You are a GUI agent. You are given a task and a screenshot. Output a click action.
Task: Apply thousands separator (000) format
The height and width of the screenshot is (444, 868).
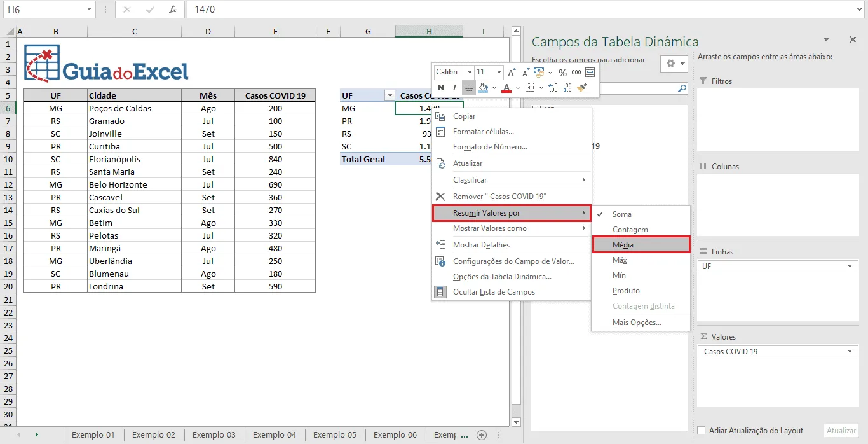[576, 73]
